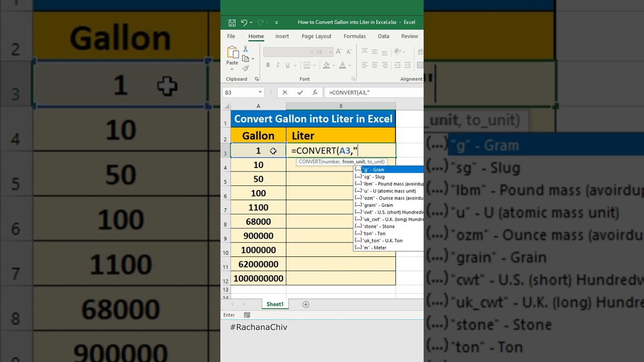Open the Customize Quick Access Toolbar menu

pyautogui.click(x=276, y=23)
